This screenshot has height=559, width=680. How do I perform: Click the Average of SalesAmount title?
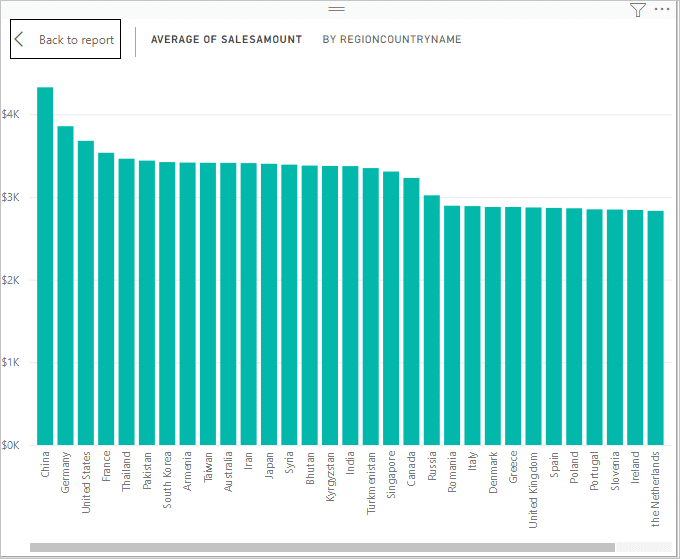point(226,40)
